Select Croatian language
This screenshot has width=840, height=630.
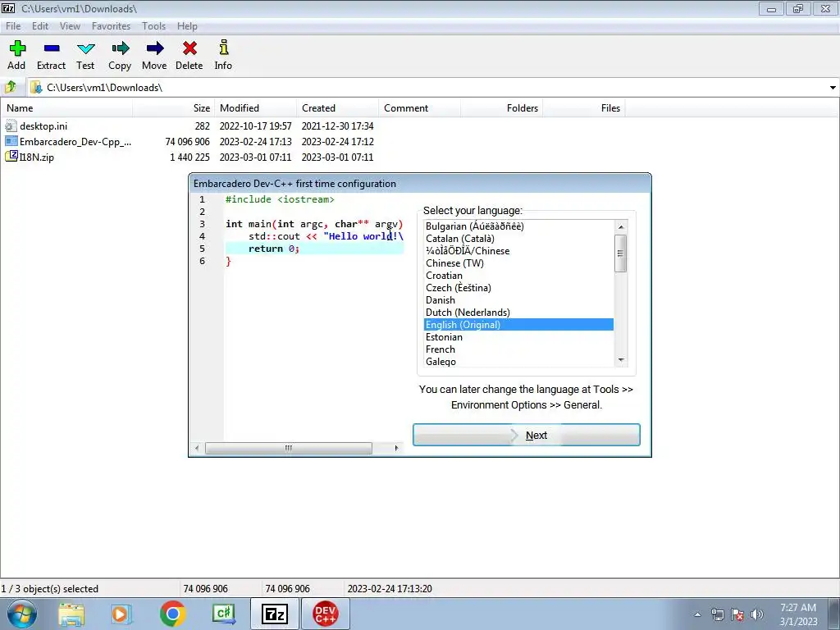coord(518,276)
